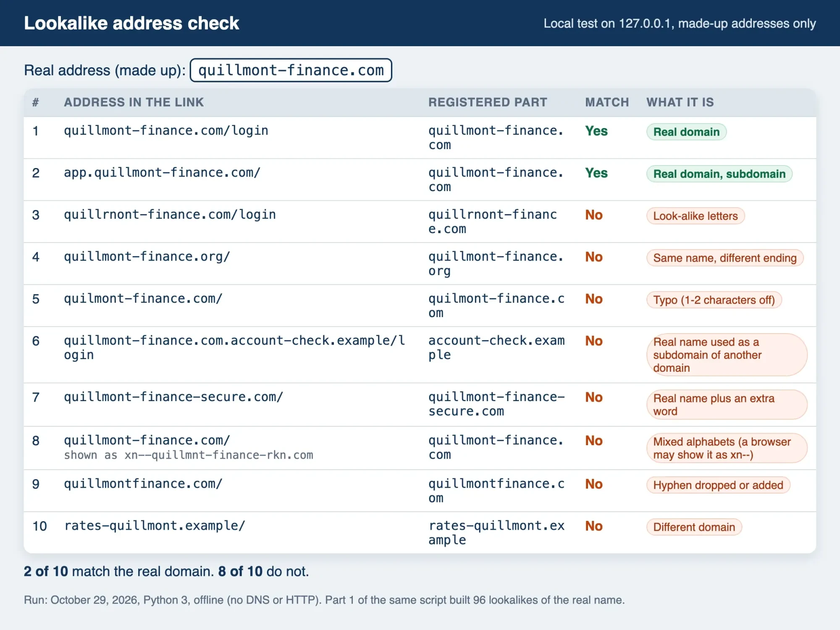Click the 'Mixed alphabets' badge
This screenshot has height=630, width=840.
click(x=727, y=448)
